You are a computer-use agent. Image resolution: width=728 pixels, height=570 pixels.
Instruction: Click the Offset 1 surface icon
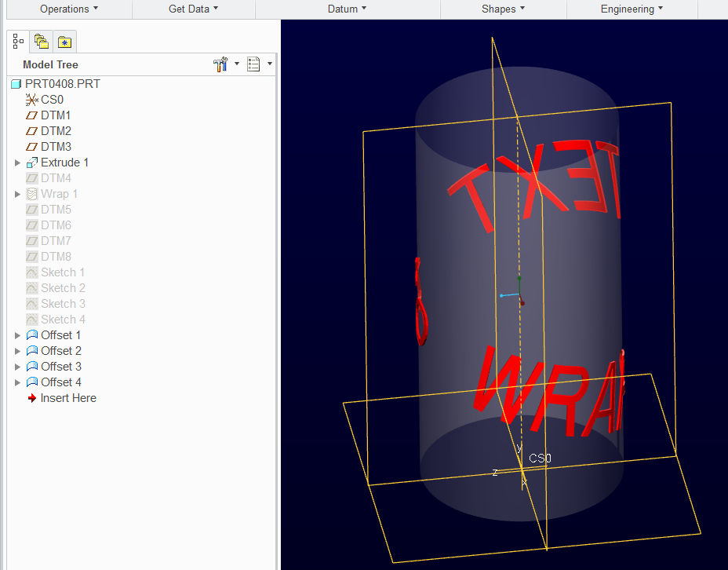(x=32, y=335)
